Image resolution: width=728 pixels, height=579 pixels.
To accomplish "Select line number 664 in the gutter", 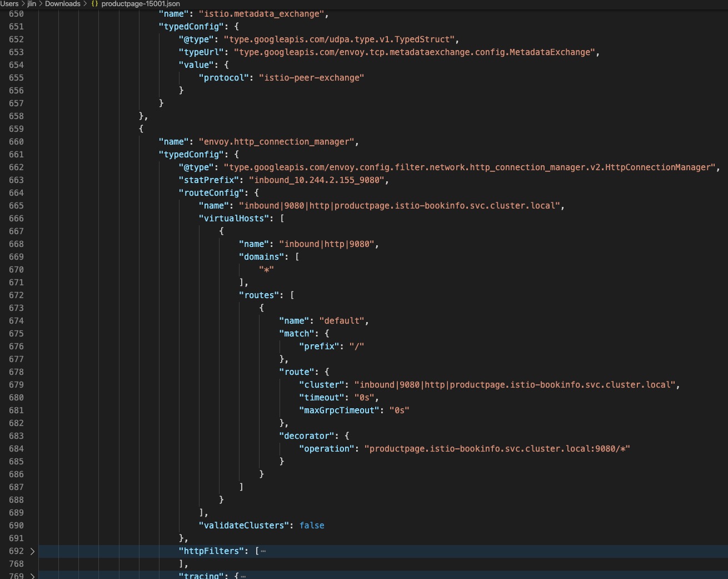I will (16, 193).
